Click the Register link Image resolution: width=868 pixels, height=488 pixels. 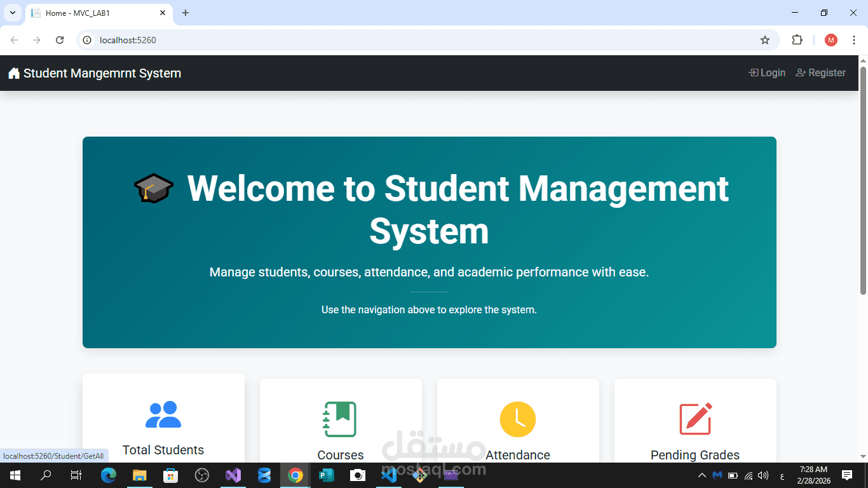820,72
